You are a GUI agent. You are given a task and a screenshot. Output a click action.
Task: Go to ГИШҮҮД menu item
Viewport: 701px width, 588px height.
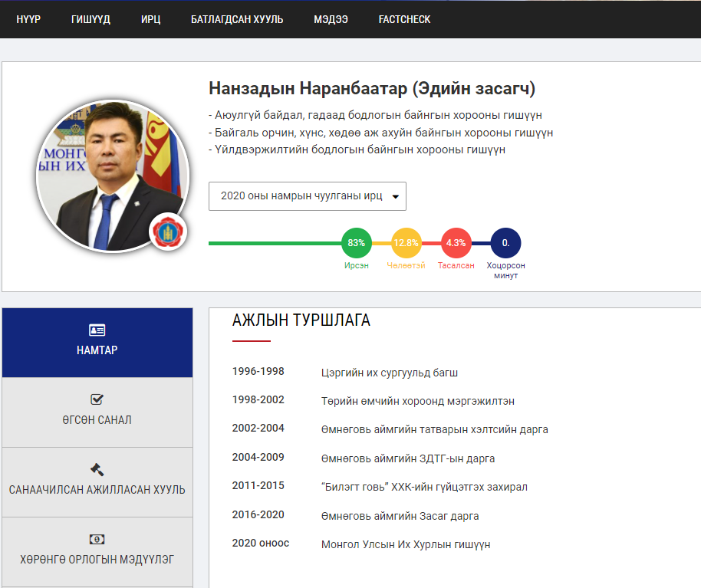[91, 20]
